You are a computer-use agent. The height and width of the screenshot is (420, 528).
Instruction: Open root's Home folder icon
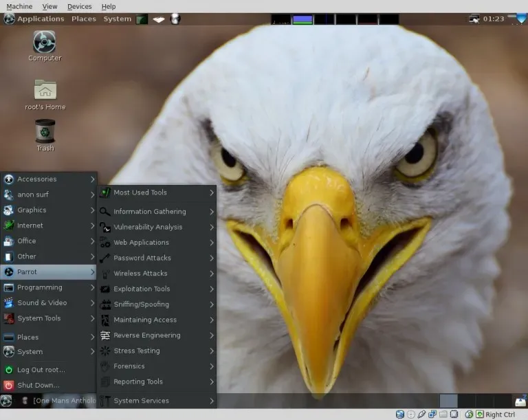point(45,90)
